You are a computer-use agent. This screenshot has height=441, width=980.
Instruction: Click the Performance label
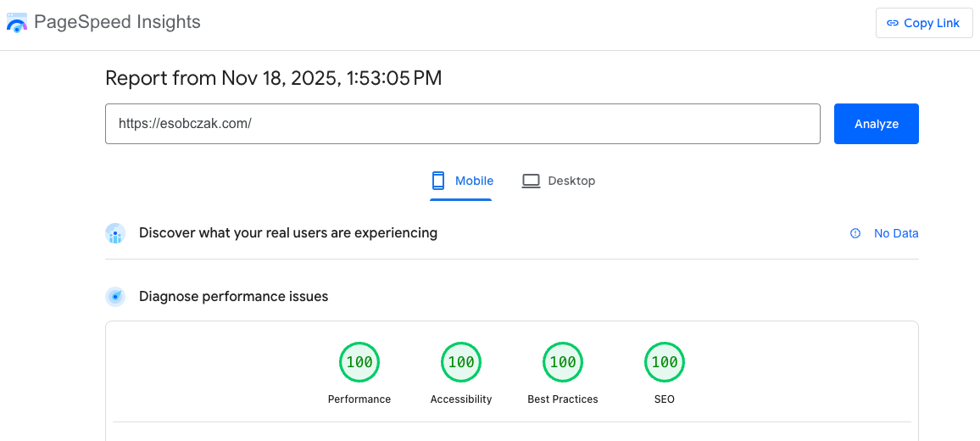coord(359,399)
